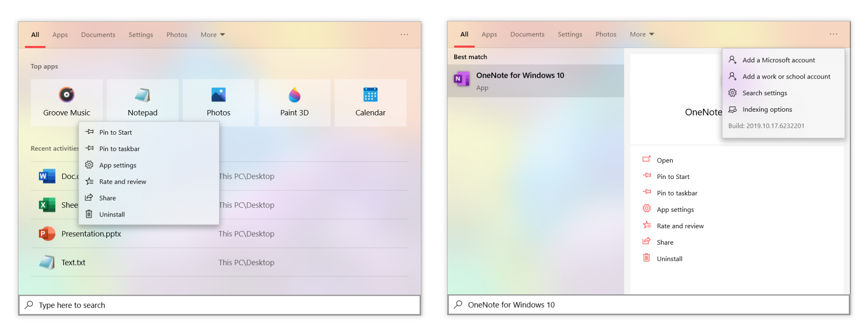Click the red star icon beside Rate and review
Screen dimensions: 868x332
pyautogui.click(x=647, y=225)
